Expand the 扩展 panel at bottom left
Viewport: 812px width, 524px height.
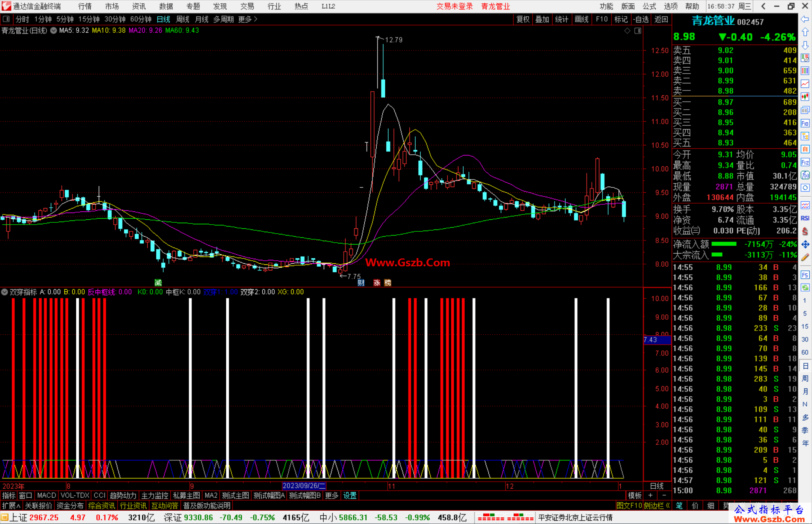(11, 506)
